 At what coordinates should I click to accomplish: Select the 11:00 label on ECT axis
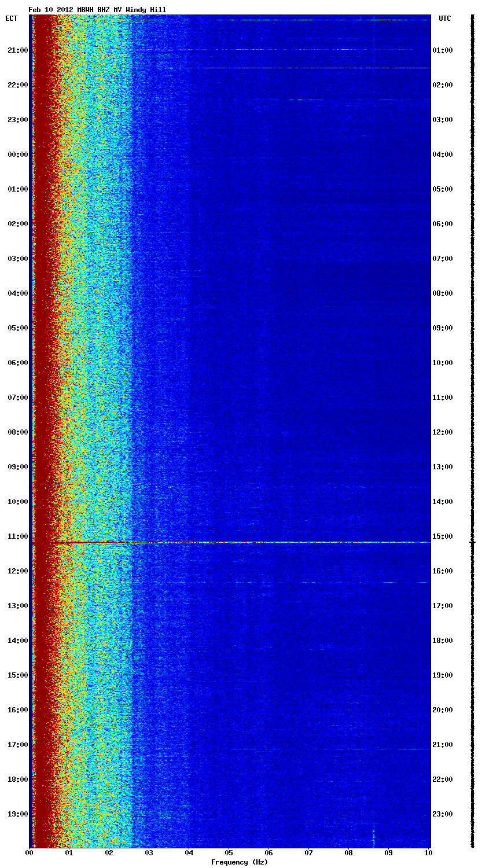[17, 536]
